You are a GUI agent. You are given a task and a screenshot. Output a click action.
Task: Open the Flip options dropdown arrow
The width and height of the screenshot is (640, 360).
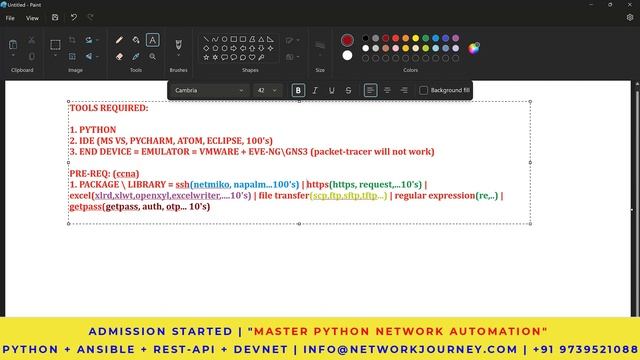(x=97, y=56)
